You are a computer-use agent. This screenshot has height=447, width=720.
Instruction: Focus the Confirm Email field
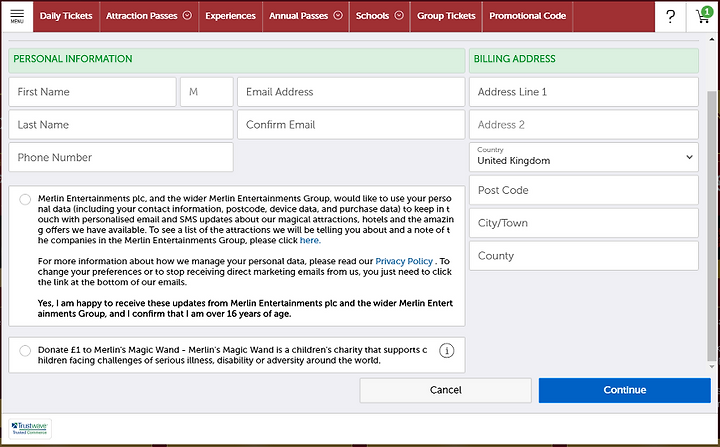click(351, 124)
